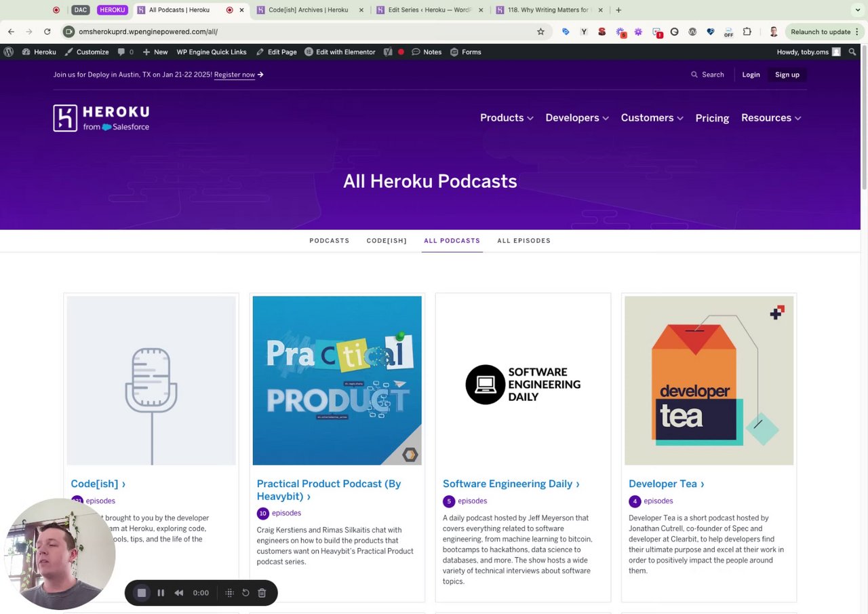Open the browser extensions puzzle icon
The height and width of the screenshot is (614, 868).
pos(747,32)
